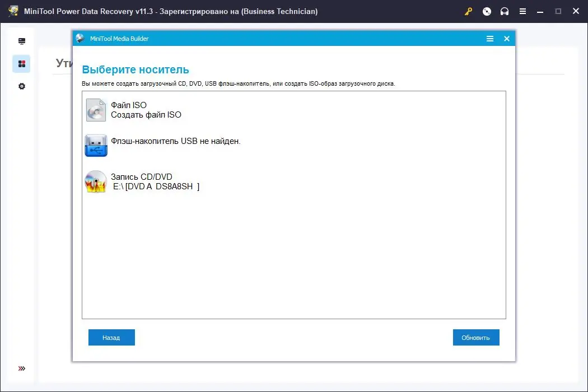Select 'Запись CD/DVD' option
Screen dimensions: 588x392
click(x=141, y=177)
